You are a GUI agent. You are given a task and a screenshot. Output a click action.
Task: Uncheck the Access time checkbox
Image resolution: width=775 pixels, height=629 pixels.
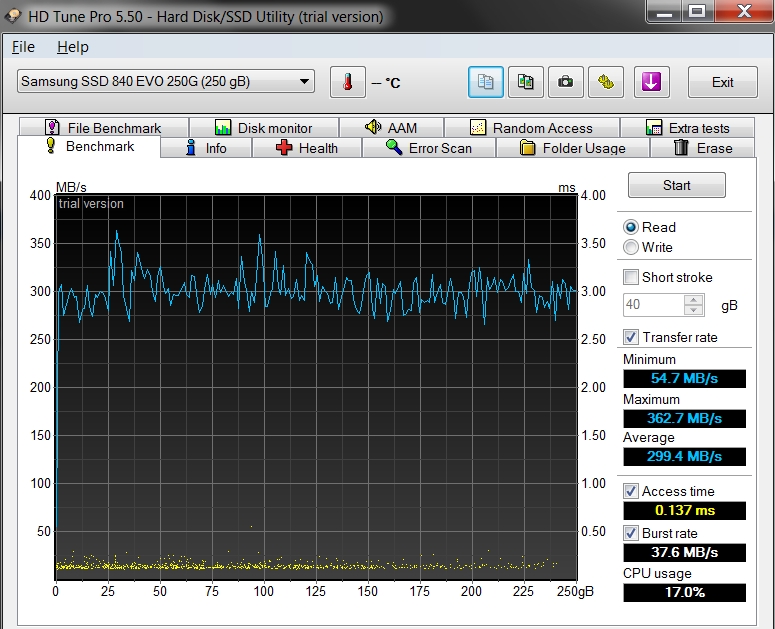631,491
